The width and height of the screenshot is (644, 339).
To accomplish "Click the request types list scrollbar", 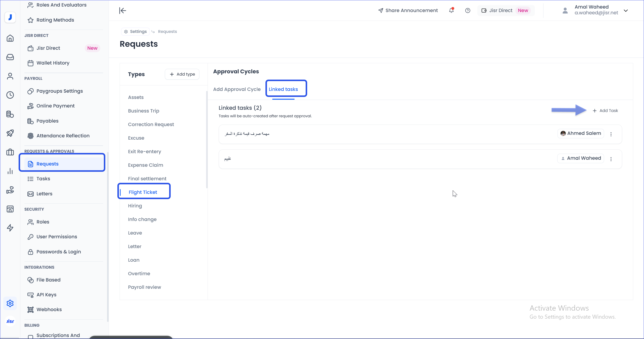I will pyautogui.click(x=207, y=140).
